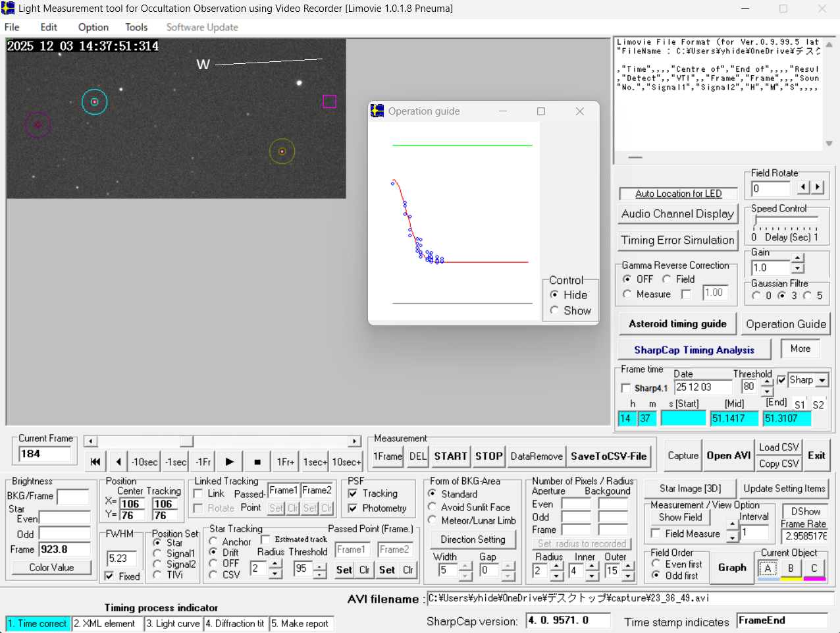Rotate field left with Field Rotate arrow
Viewport: 840px width, 633px height.
803,187
